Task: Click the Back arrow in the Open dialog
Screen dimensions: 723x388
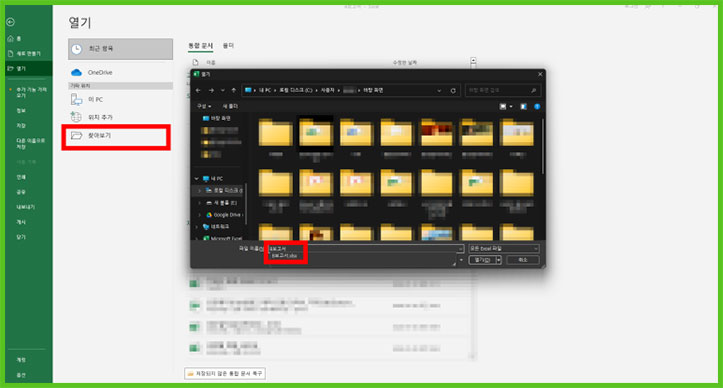Action: tap(199, 90)
